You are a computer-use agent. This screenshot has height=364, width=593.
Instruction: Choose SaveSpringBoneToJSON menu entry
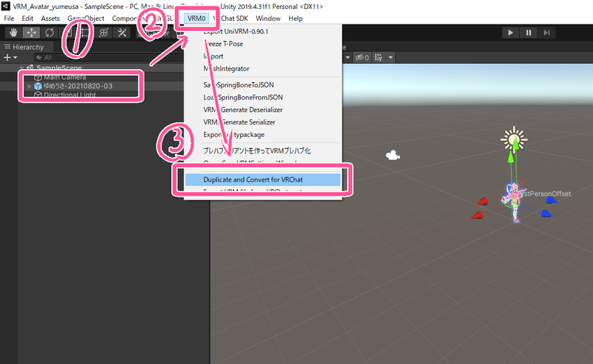click(263, 85)
